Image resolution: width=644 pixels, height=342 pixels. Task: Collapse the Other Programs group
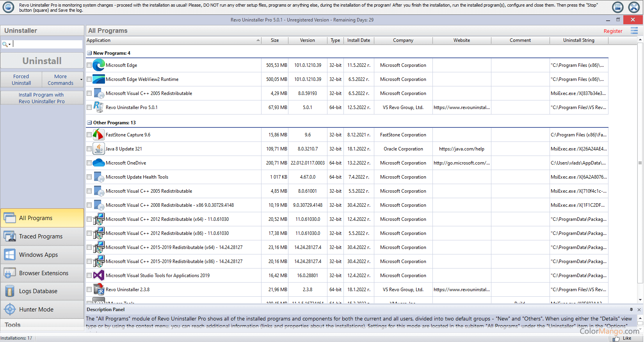89,123
